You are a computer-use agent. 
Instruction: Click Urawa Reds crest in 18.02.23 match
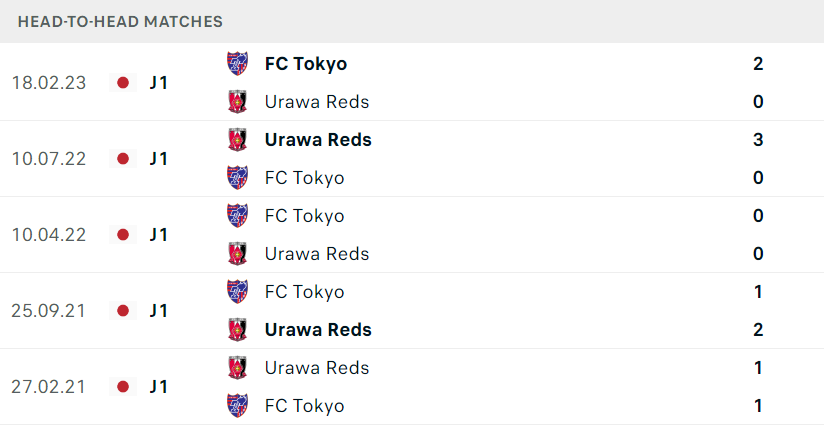tap(238, 101)
